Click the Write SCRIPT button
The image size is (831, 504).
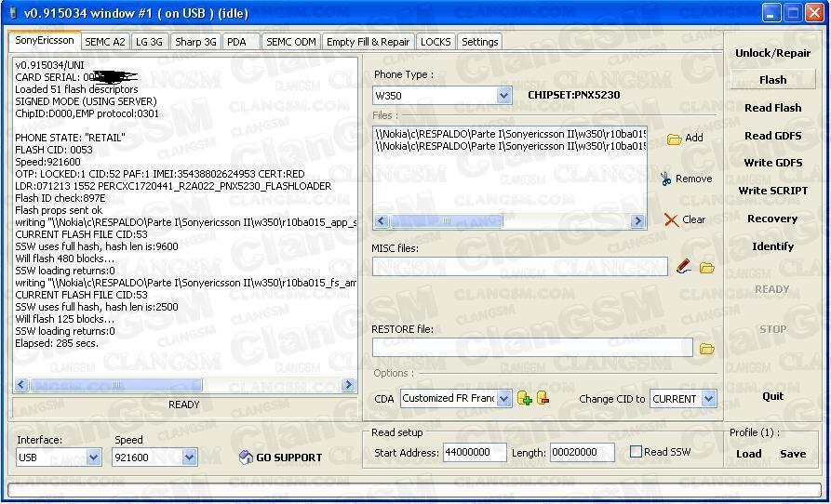click(772, 191)
